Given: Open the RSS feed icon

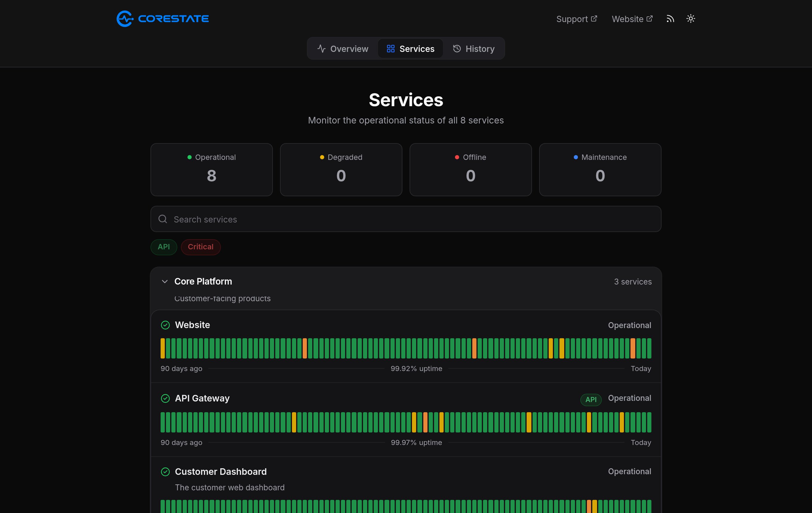Looking at the screenshot, I should point(670,19).
